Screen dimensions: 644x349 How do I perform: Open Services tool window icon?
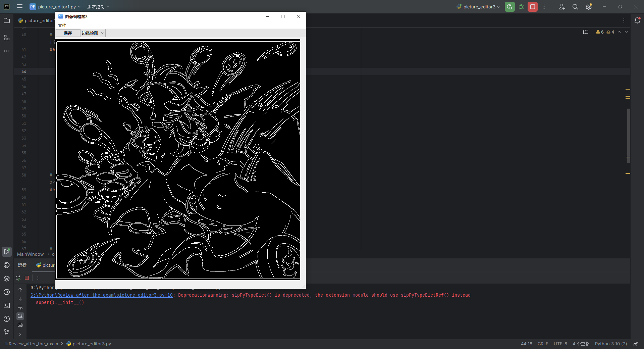pos(7,292)
